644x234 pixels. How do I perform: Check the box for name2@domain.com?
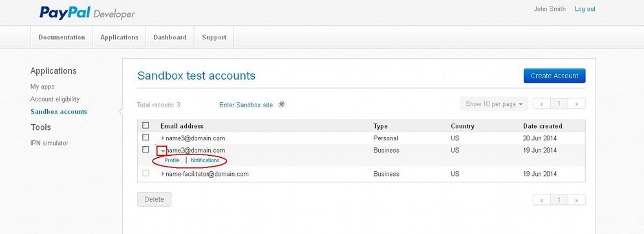(x=145, y=149)
